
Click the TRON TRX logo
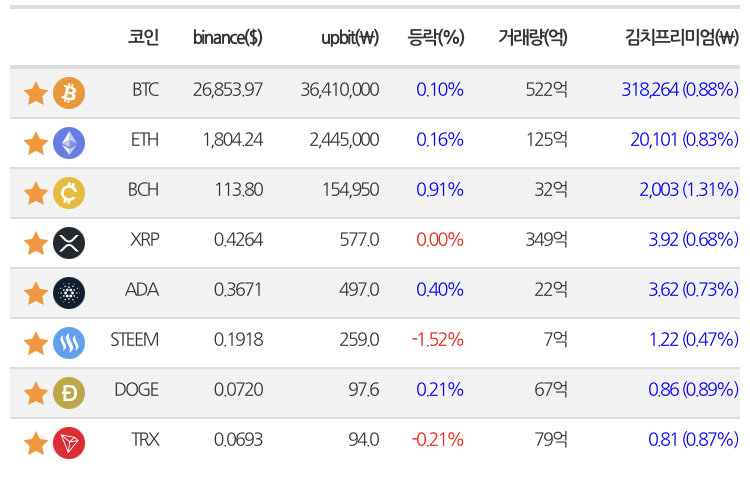69,443
